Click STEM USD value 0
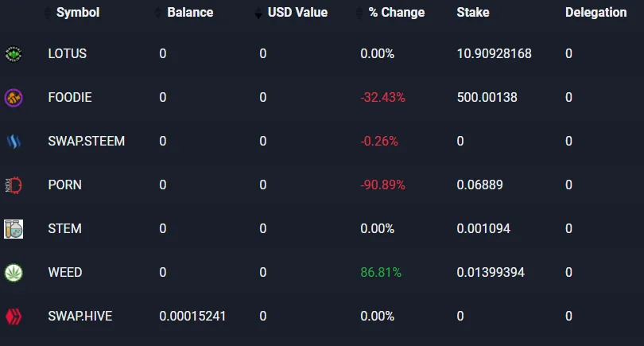 263,229
